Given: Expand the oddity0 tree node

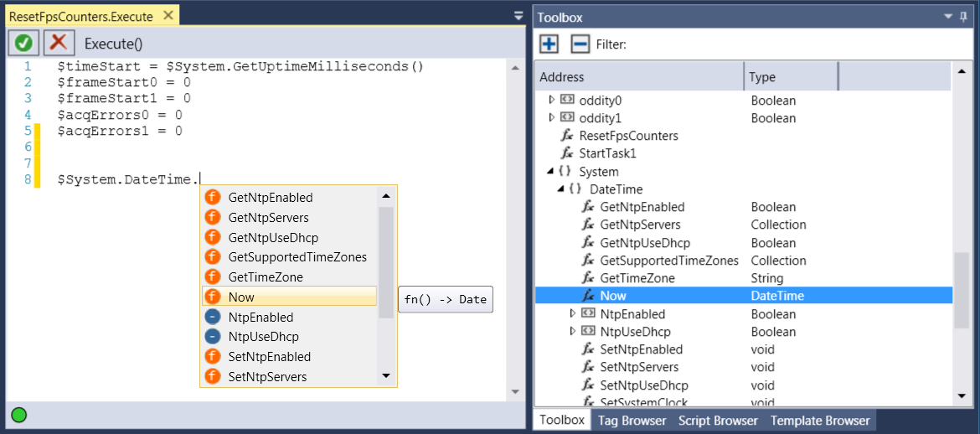Looking at the screenshot, I should (x=551, y=100).
